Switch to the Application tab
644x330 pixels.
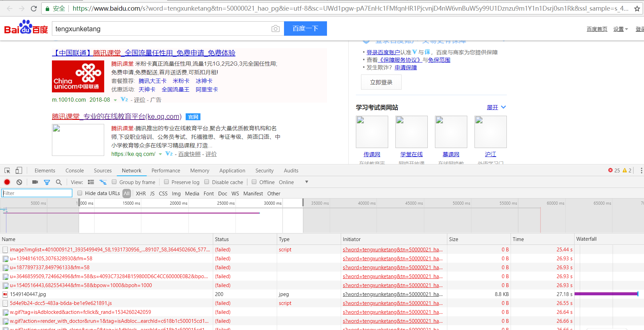point(232,171)
